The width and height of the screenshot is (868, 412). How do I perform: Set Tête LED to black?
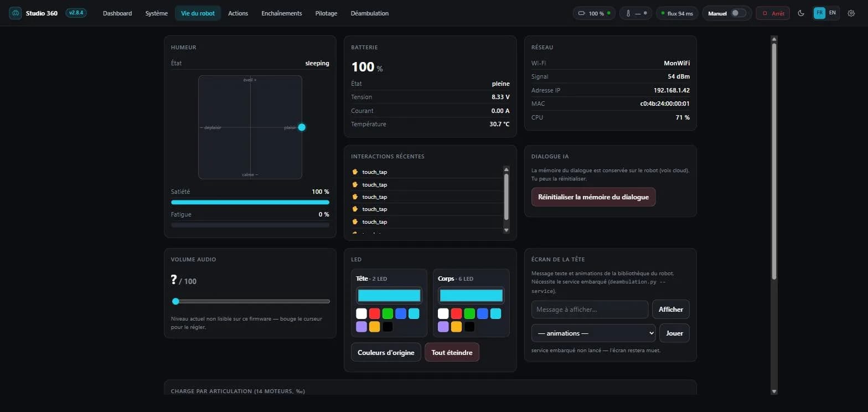pyautogui.click(x=387, y=327)
